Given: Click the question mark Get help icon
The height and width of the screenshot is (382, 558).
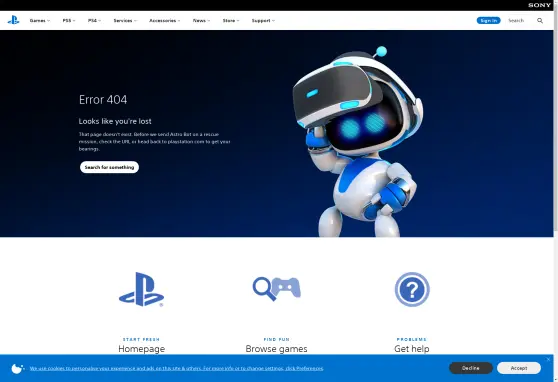Looking at the screenshot, I should (x=412, y=289).
